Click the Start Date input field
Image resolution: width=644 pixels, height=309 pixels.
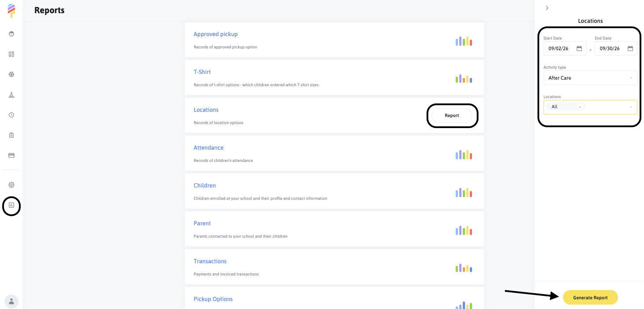click(565, 48)
